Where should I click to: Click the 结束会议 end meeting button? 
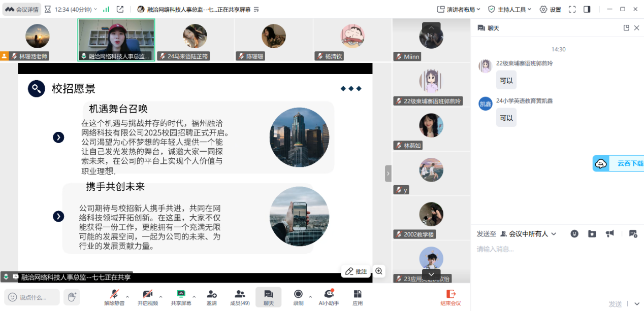(x=450, y=297)
